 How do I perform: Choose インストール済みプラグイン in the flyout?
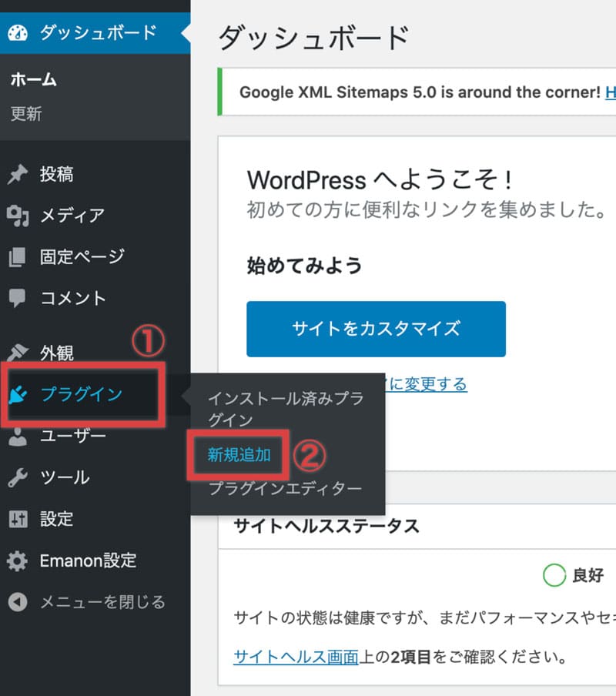click(x=286, y=410)
